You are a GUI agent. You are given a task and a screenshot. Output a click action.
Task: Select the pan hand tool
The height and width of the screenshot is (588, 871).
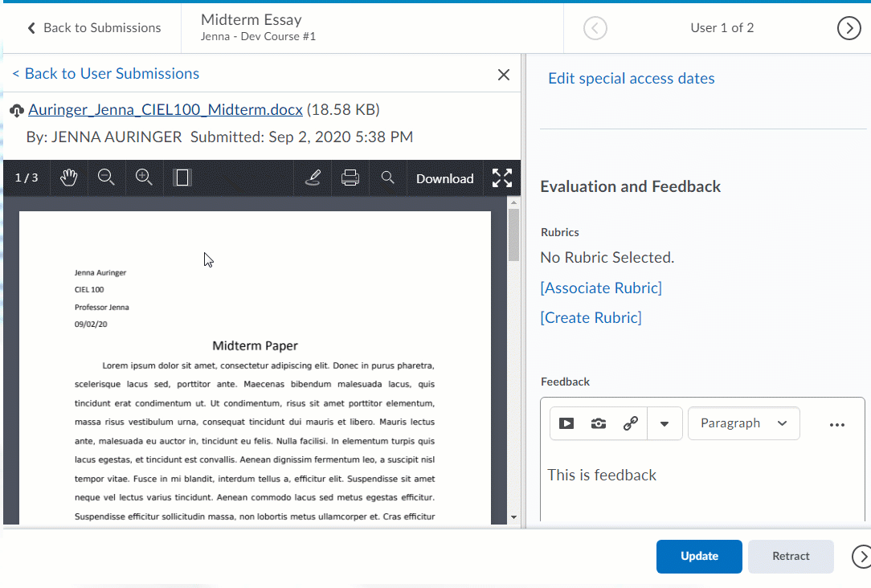[x=69, y=178]
